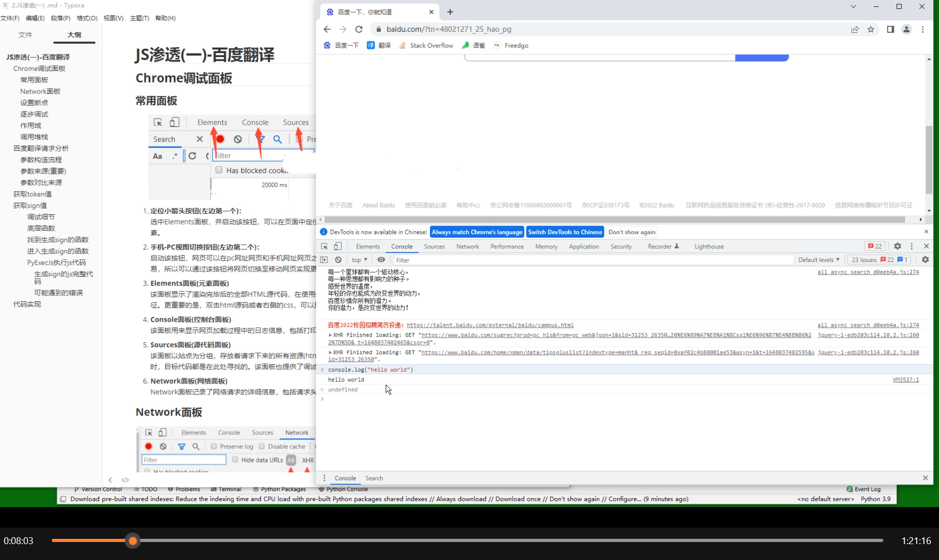Click the page's vertical scrollbar thumb
The height and width of the screenshot is (560, 939).
coord(929,160)
